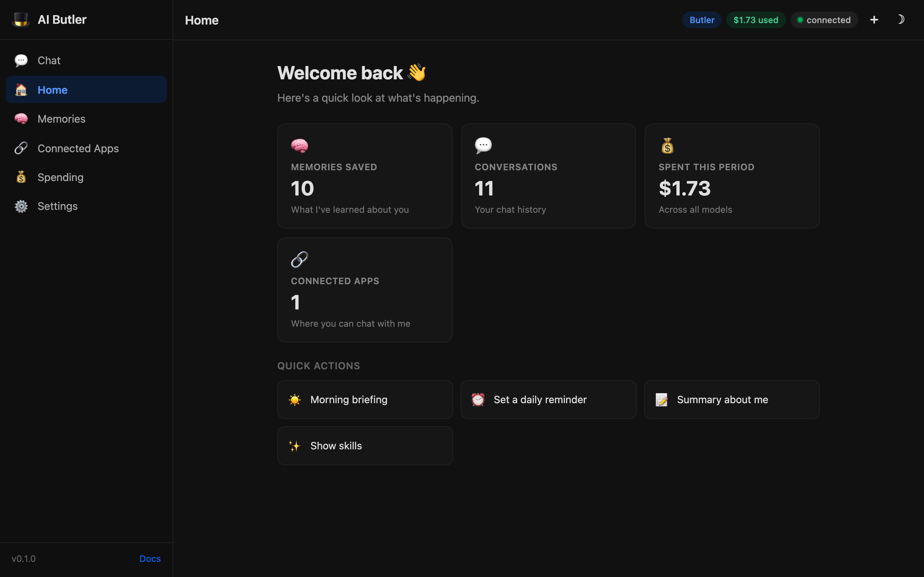
Task: Click the Connected Apps link icon
Action: coord(21,148)
